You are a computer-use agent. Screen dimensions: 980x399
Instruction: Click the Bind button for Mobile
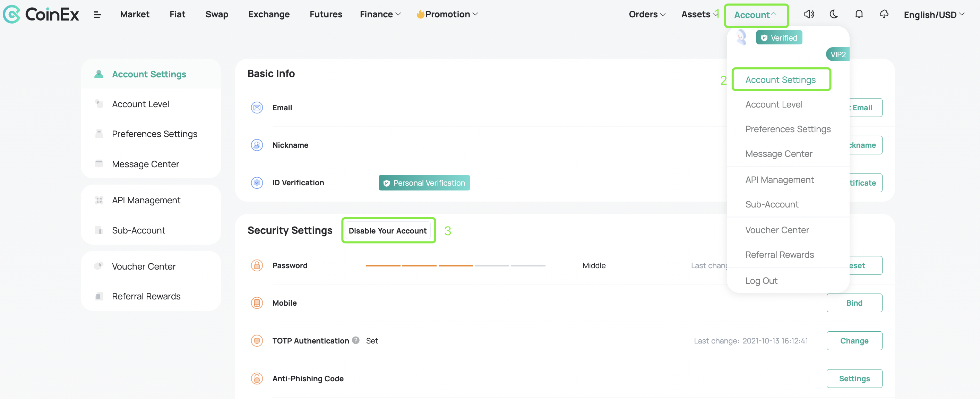click(854, 303)
